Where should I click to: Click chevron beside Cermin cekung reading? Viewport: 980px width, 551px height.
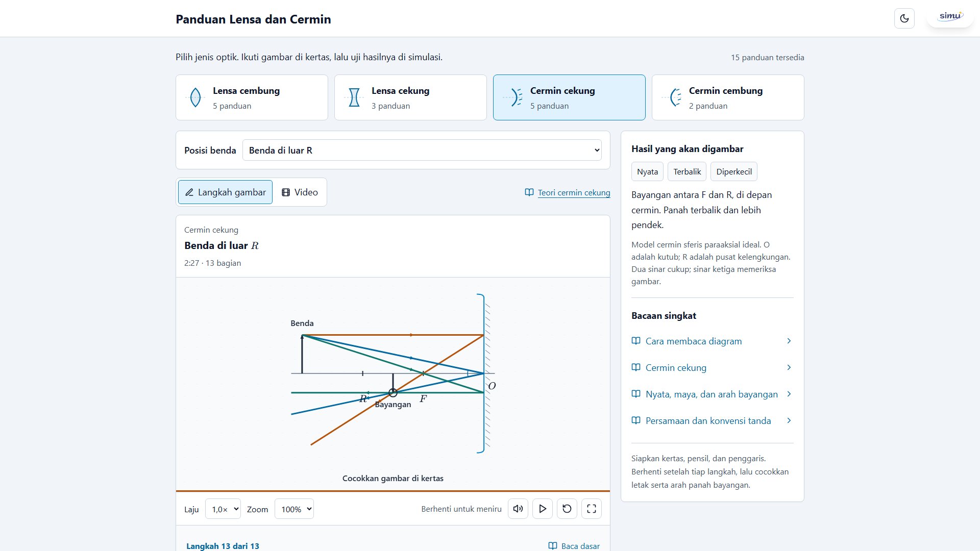point(789,367)
